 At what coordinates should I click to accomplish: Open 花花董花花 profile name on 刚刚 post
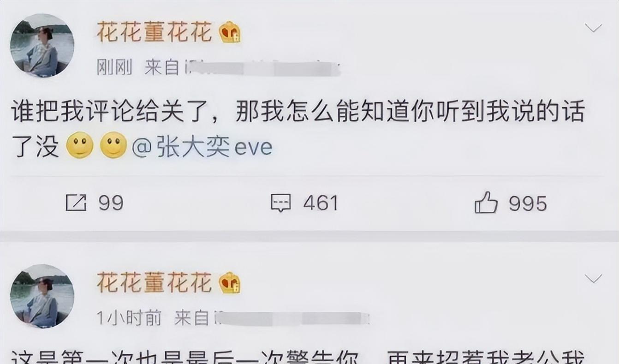point(154,32)
